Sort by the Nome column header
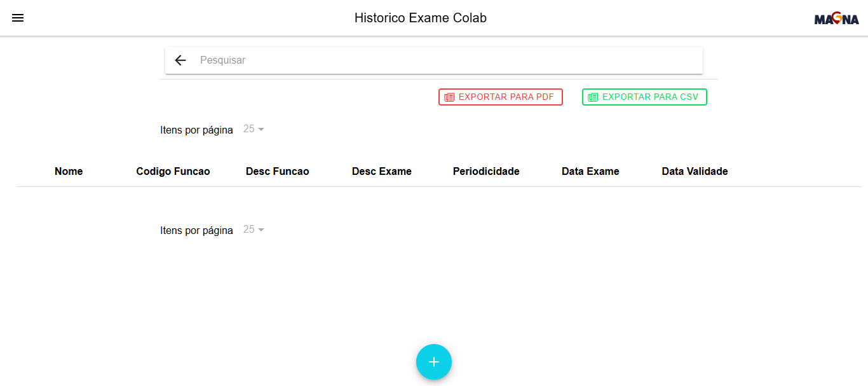This screenshot has width=868, height=386. (x=69, y=171)
